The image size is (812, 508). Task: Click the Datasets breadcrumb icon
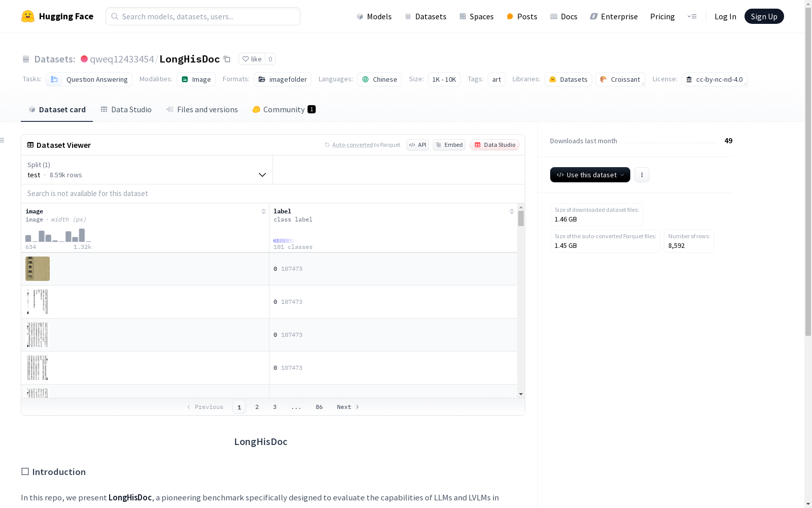click(26, 59)
